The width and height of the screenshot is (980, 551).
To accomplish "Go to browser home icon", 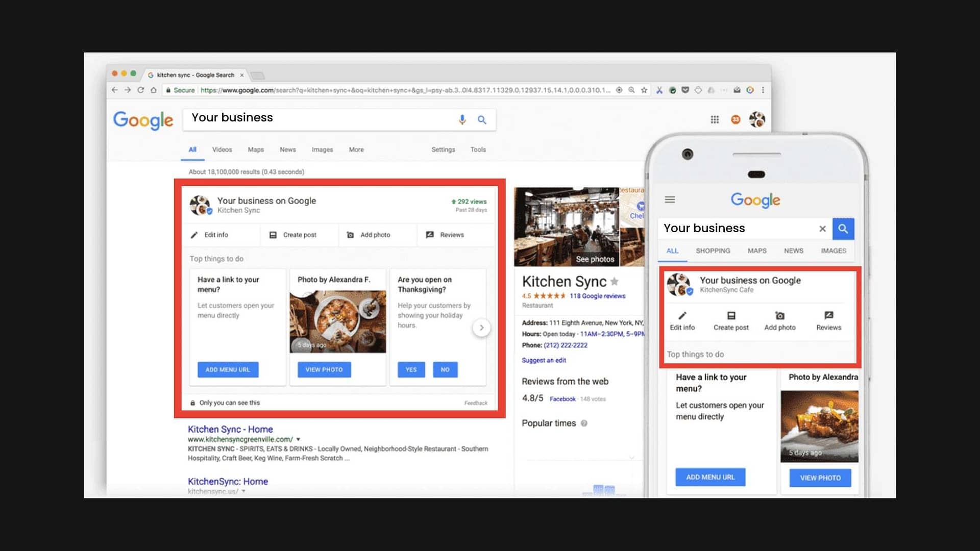I will 153,90.
